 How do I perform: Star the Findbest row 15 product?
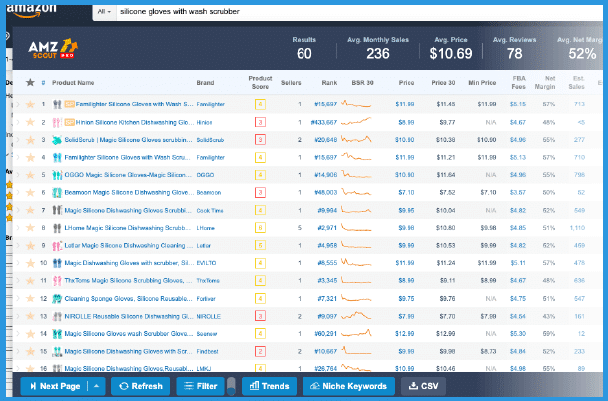coord(30,351)
